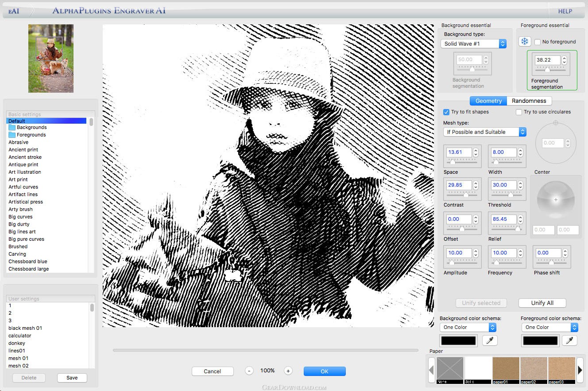Click the foreground black color swatch
Image resolution: width=588 pixels, height=391 pixels.
pos(540,341)
